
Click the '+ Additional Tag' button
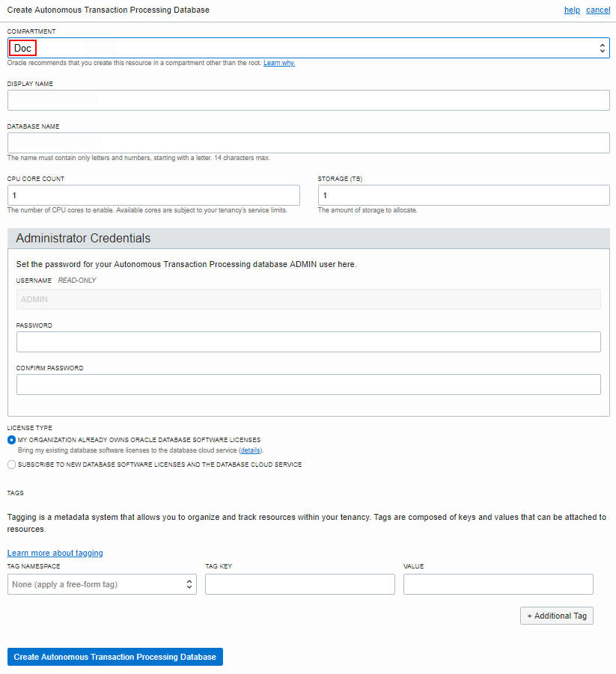coord(556,616)
